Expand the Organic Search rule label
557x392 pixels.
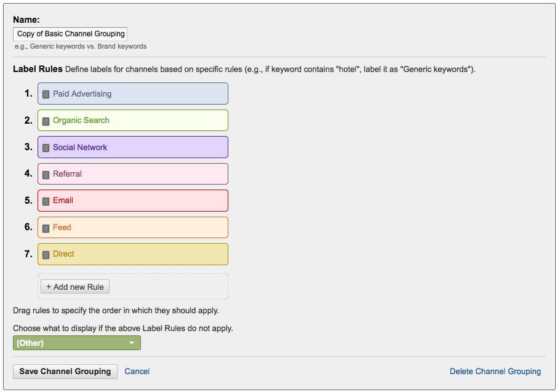(x=133, y=121)
